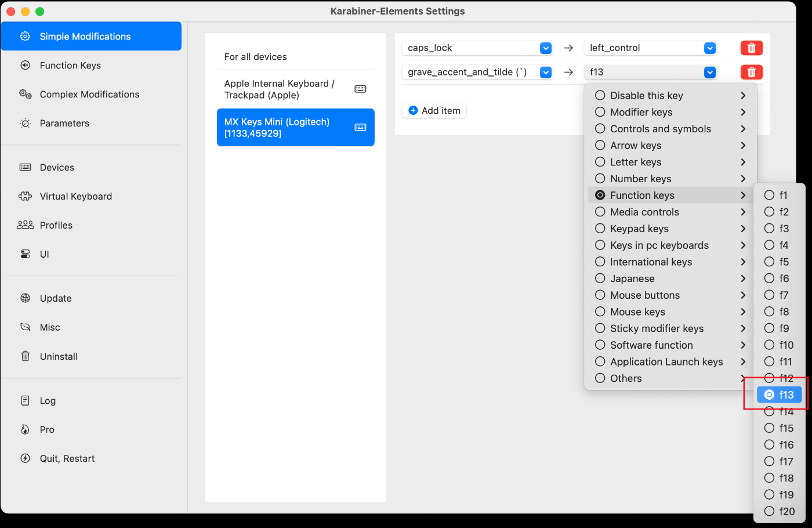Viewport: 812px width, 528px height.
Task: Open Japanese menu entry
Action: click(670, 279)
